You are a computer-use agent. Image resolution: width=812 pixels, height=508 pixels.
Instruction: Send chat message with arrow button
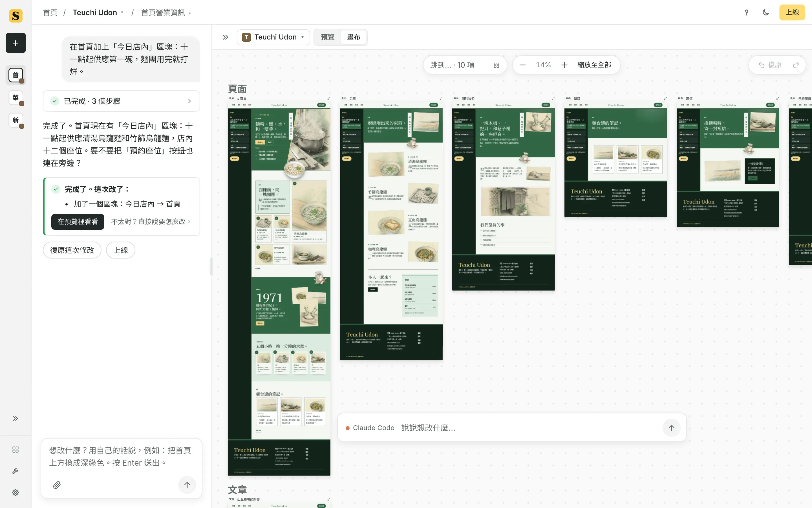pyautogui.click(x=187, y=485)
